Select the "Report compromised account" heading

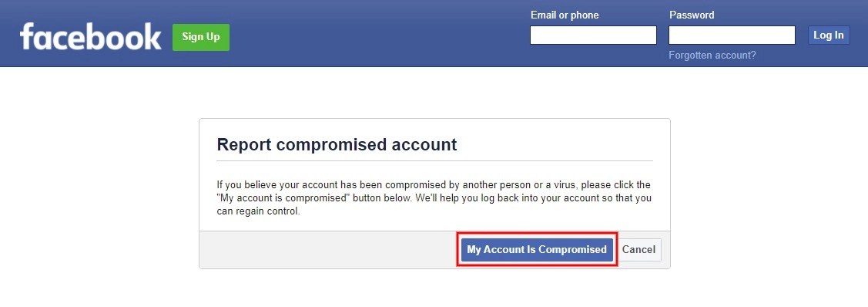tap(337, 145)
